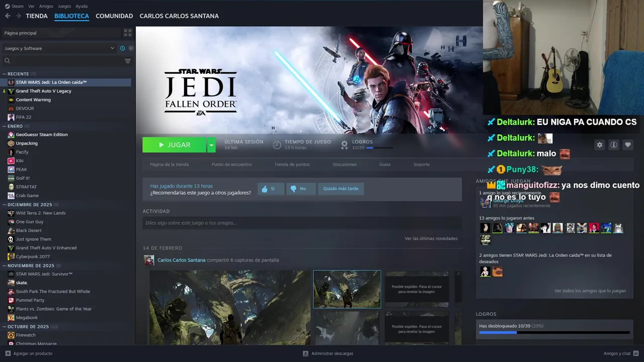644x362 pixels.
Task: Select Pacify game icon
Action: pyautogui.click(x=11, y=152)
